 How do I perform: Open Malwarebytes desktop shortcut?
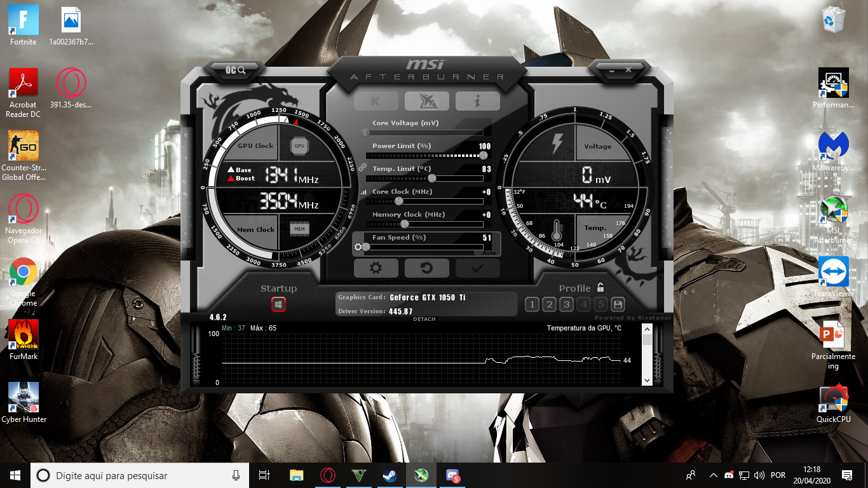(833, 151)
